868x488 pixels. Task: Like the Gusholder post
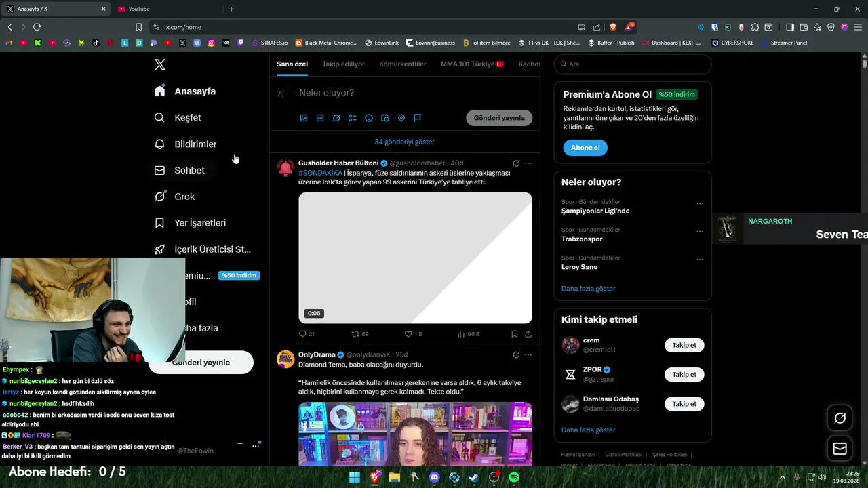(413, 334)
